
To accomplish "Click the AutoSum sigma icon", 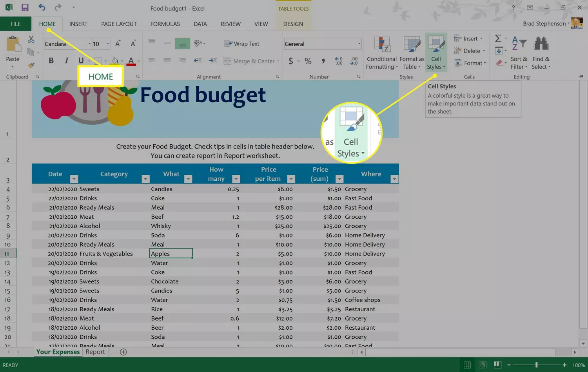I will pyautogui.click(x=498, y=38).
